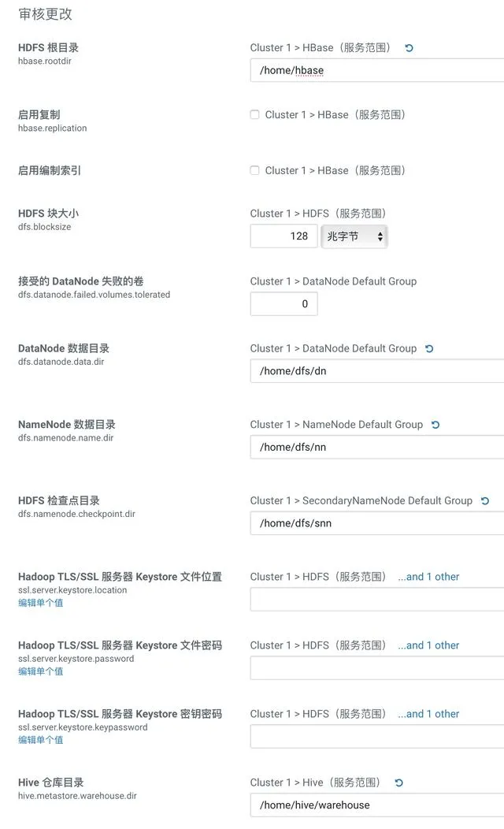Enable the hbase.replication checkbox
Screen dimensions: 504x829
pos(254,115)
